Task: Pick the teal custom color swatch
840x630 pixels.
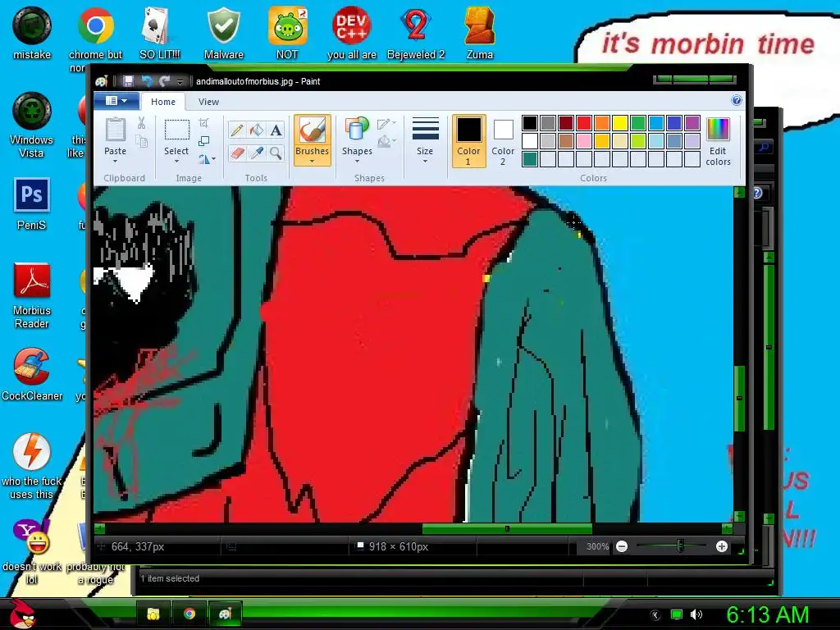Action: click(x=529, y=159)
